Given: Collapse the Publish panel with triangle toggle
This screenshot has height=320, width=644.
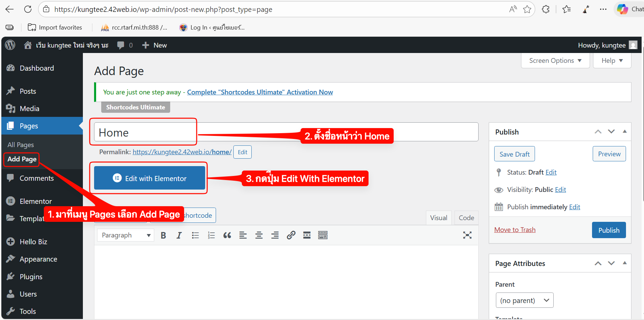Looking at the screenshot, I should (x=624, y=131).
